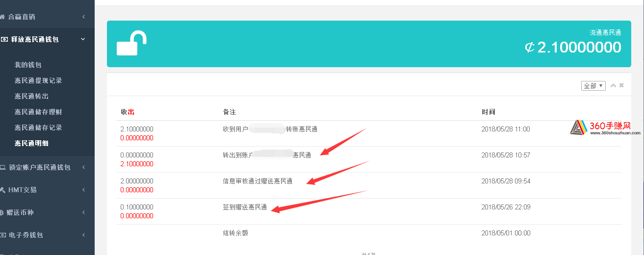Expand chevron next to 电子券钱包

click(x=83, y=235)
